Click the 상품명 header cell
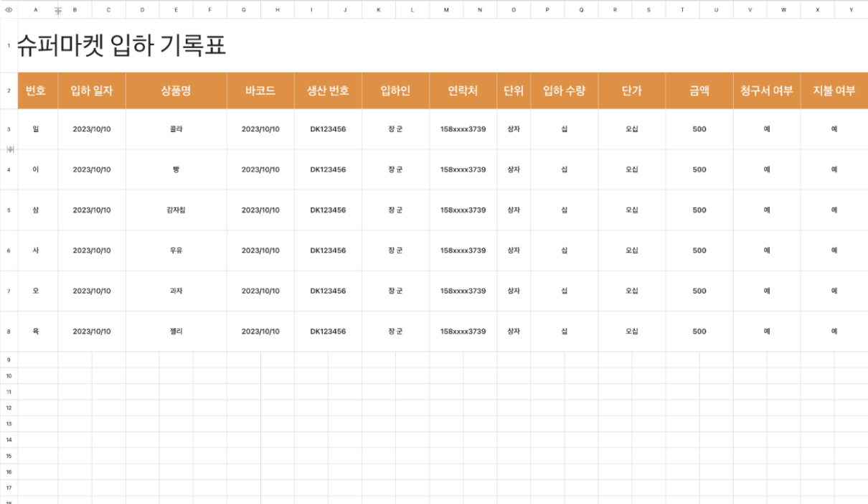The image size is (868, 504). pyautogui.click(x=176, y=90)
